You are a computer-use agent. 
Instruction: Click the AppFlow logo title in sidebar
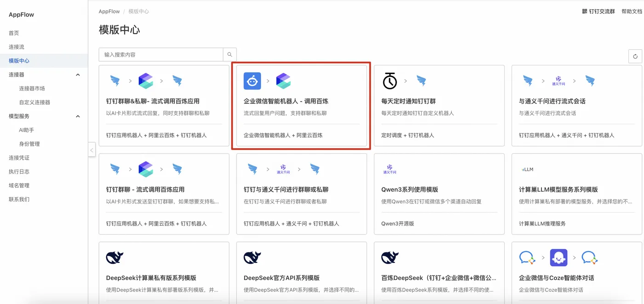[x=22, y=15]
